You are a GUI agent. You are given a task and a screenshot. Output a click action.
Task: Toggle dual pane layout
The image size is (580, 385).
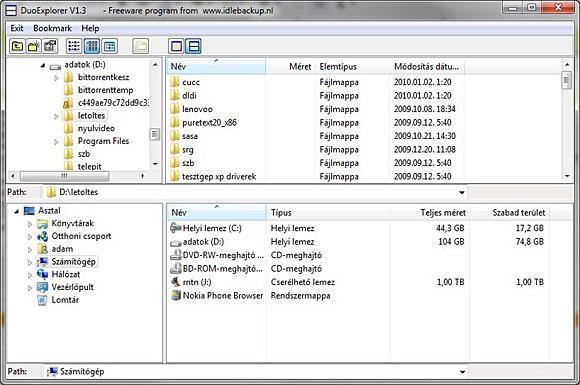click(x=193, y=46)
